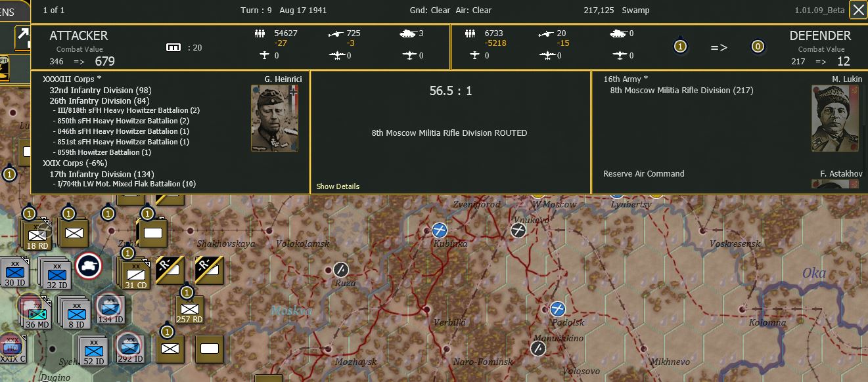Viewport: 868px width, 382px height.
Task: Click the Show Details link
Action: (338, 186)
